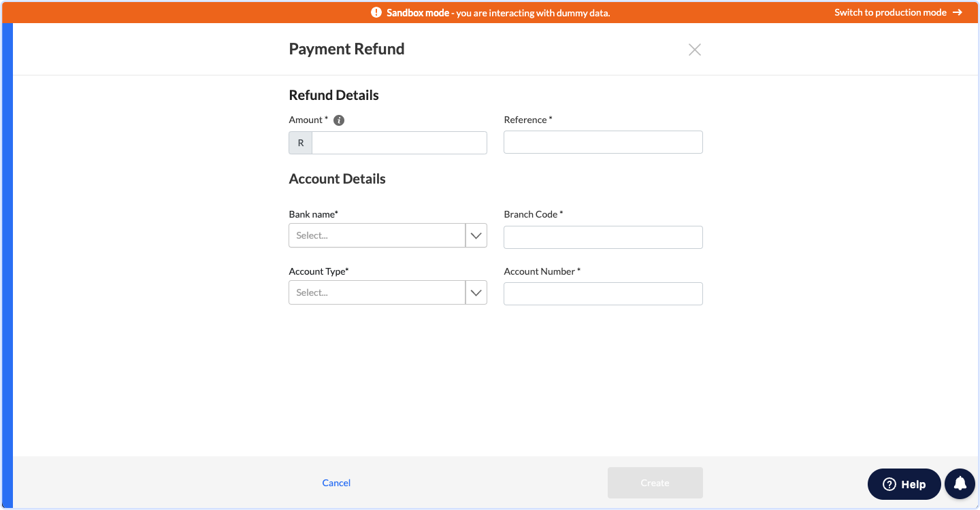Click the Account Details heading
The width and height of the screenshot is (980, 510).
[x=337, y=179]
